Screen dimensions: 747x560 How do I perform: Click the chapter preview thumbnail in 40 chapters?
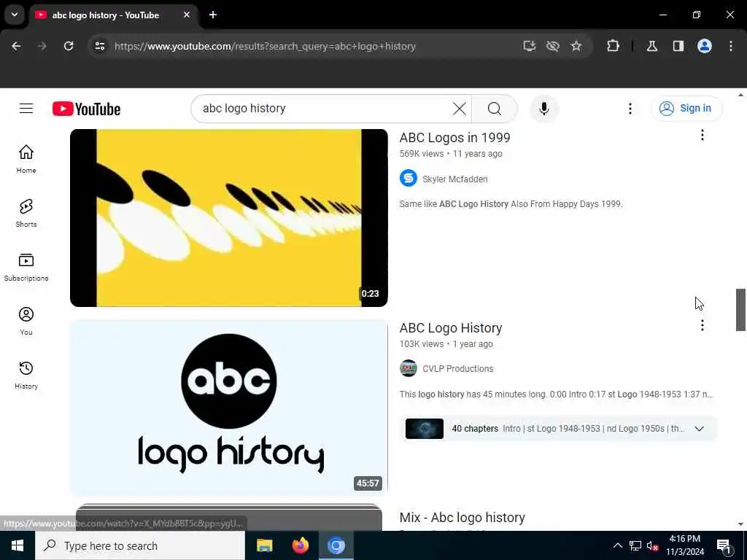click(424, 429)
